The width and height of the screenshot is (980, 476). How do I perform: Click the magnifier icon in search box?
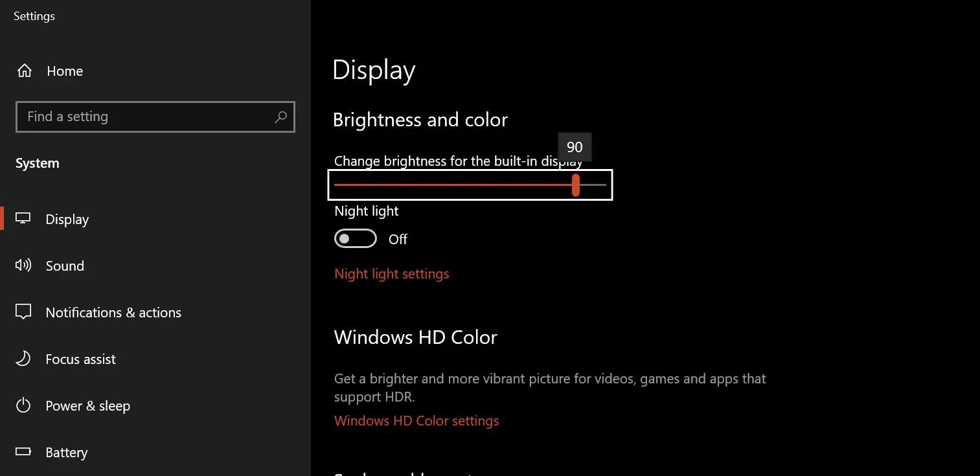coord(281,117)
